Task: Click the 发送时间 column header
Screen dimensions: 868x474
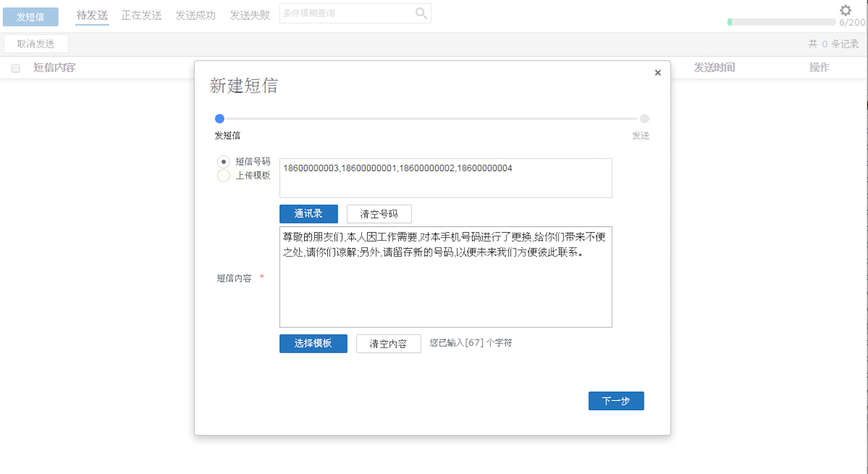Action: click(714, 67)
